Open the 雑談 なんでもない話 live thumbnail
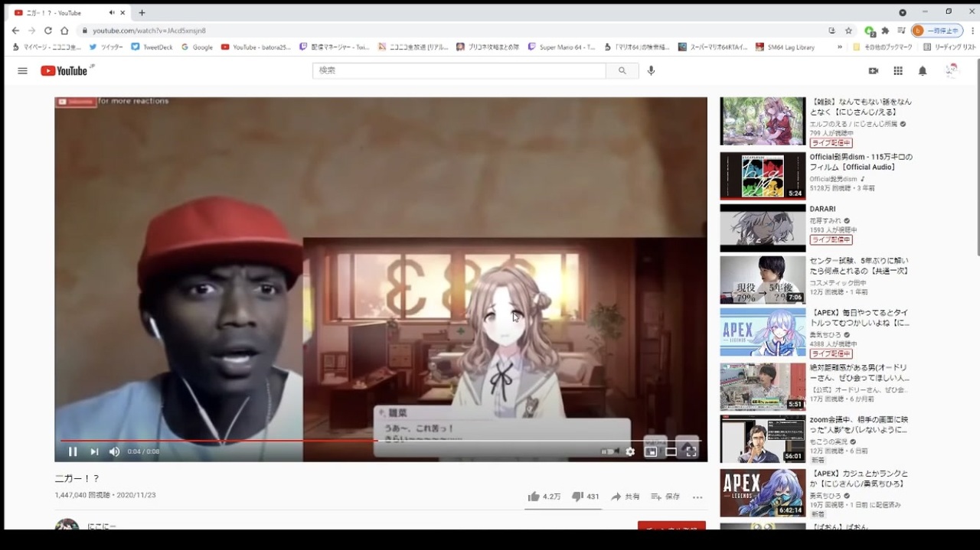Screen dimensions: 980x550 pyautogui.click(x=763, y=121)
